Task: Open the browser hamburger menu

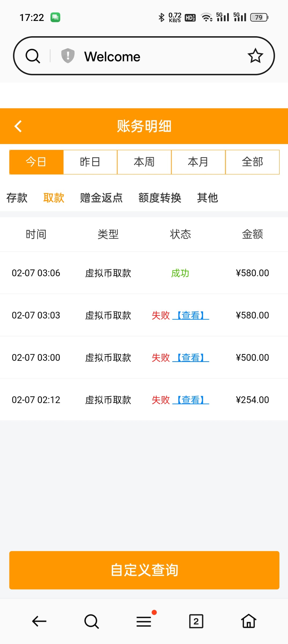Action: coord(144,621)
